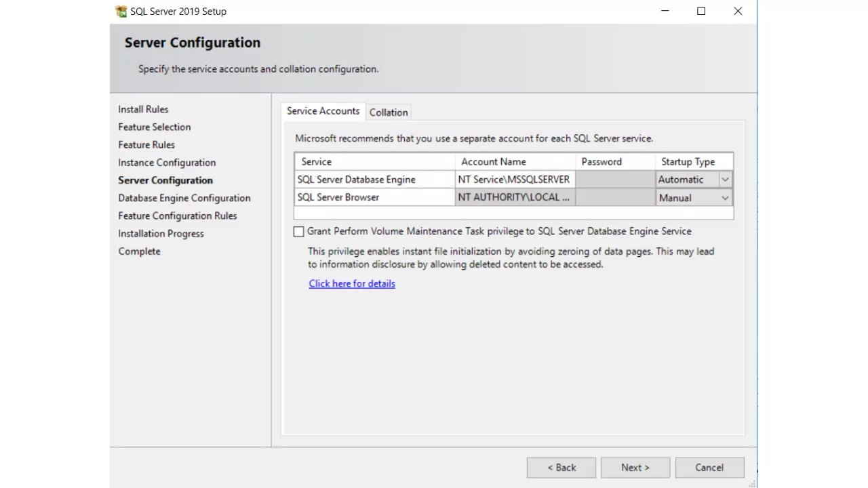Image resolution: width=868 pixels, height=488 pixels.
Task: Click Feature Selection in the steps list
Action: (x=155, y=127)
